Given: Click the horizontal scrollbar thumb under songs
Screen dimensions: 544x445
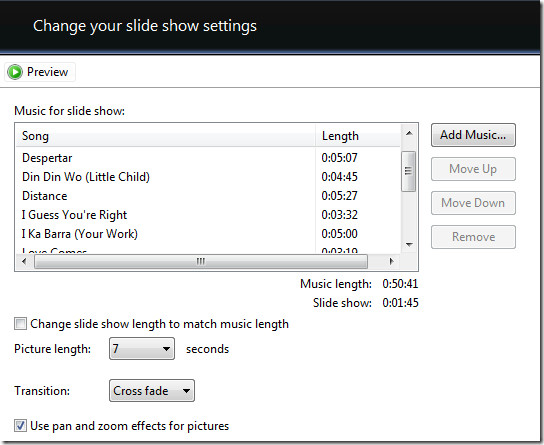Looking at the screenshot, I should (x=201, y=261).
